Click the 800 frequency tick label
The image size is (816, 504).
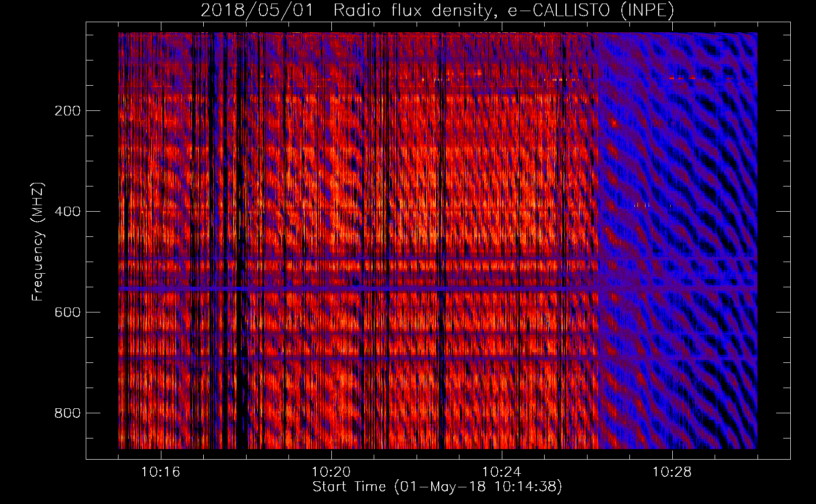pyautogui.click(x=68, y=413)
